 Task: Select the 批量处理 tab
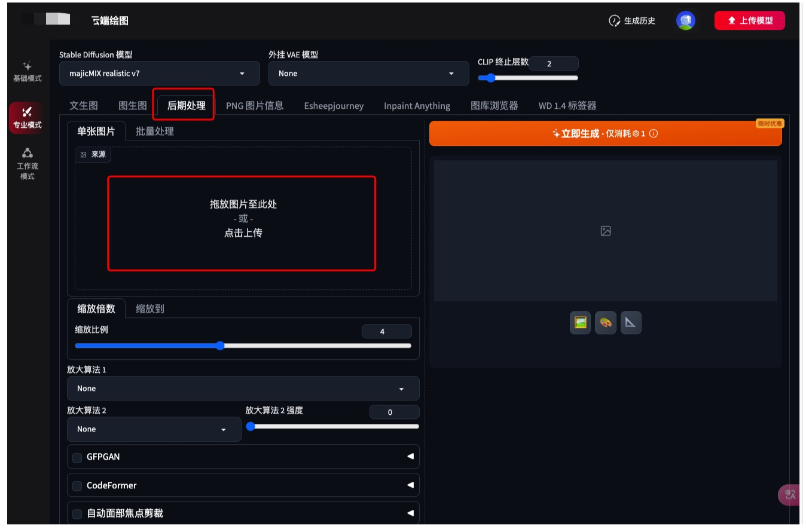155,131
